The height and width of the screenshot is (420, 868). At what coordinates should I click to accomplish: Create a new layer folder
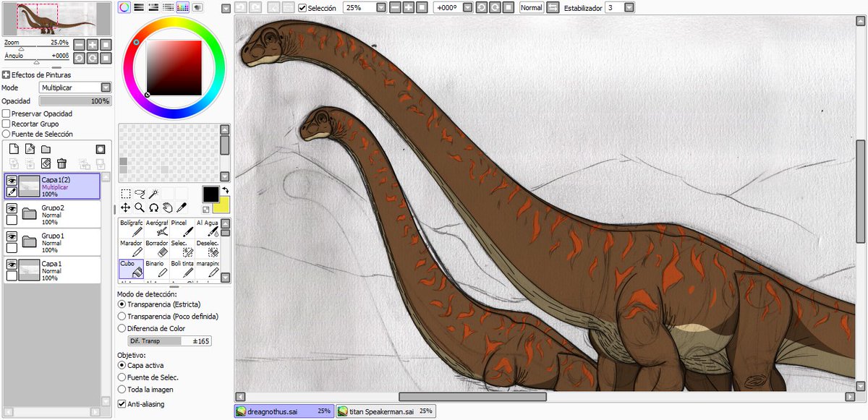tap(46, 149)
